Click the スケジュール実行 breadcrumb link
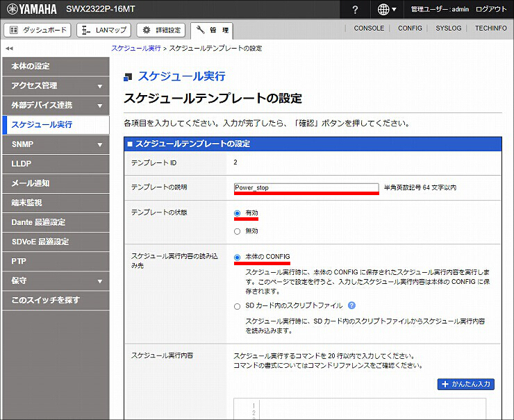 tap(136, 48)
